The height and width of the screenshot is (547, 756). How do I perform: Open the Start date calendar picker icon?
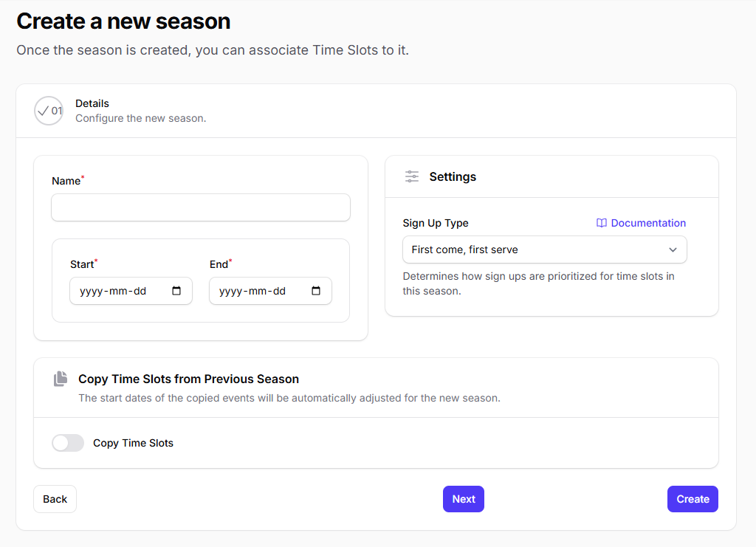[x=176, y=290]
